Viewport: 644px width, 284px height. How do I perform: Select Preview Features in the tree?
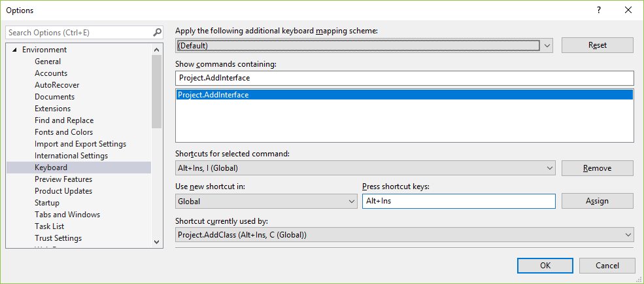pyautogui.click(x=63, y=179)
